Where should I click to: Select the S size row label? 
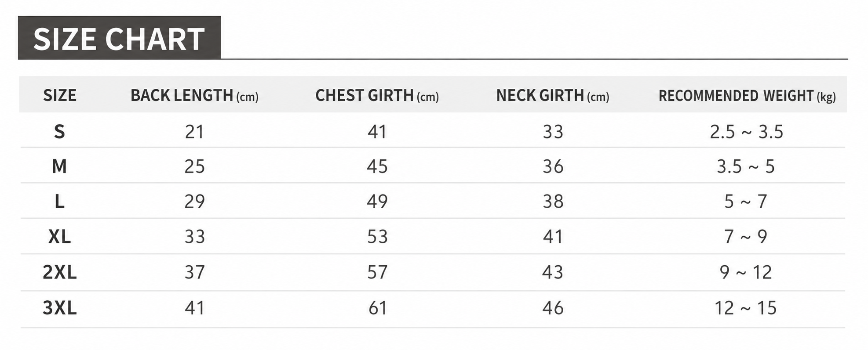(x=59, y=132)
